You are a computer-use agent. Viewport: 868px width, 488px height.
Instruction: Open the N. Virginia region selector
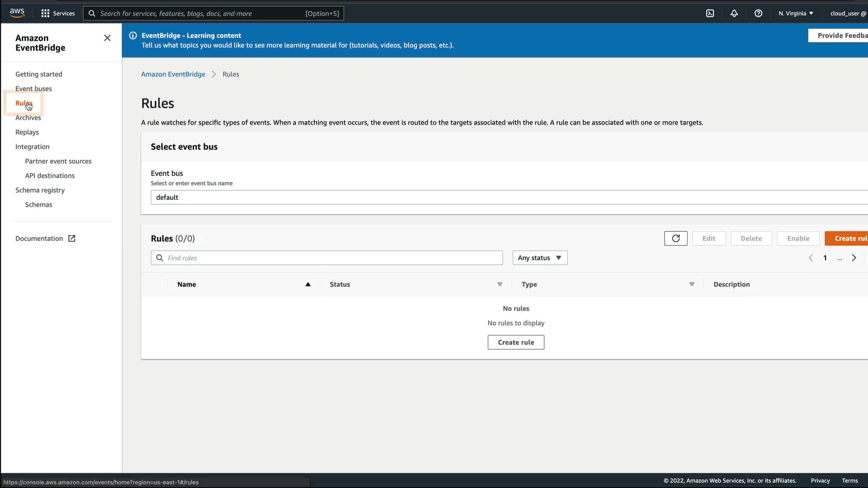795,13
